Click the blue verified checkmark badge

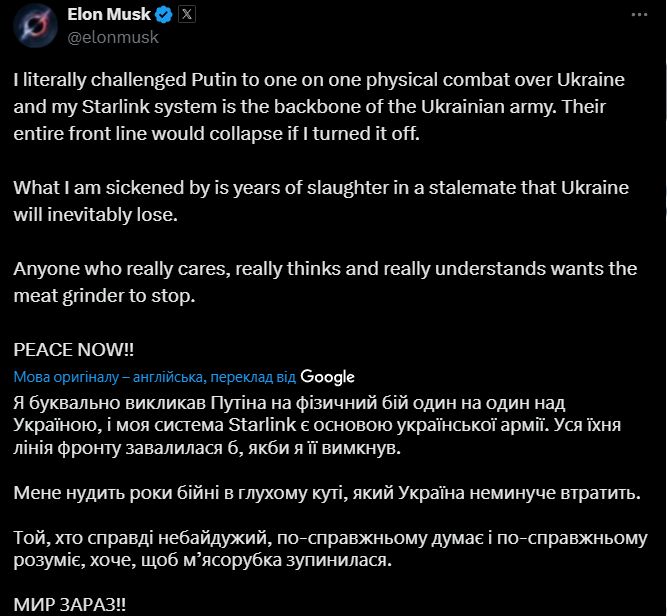point(164,15)
